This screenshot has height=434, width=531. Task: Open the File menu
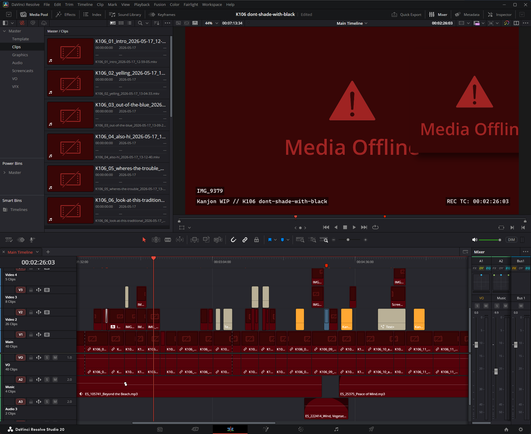(47, 4)
